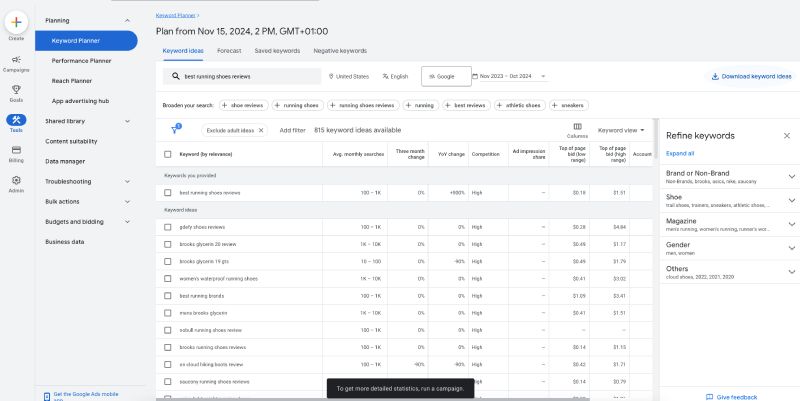Expand the Bulk actions section

(127, 202)
